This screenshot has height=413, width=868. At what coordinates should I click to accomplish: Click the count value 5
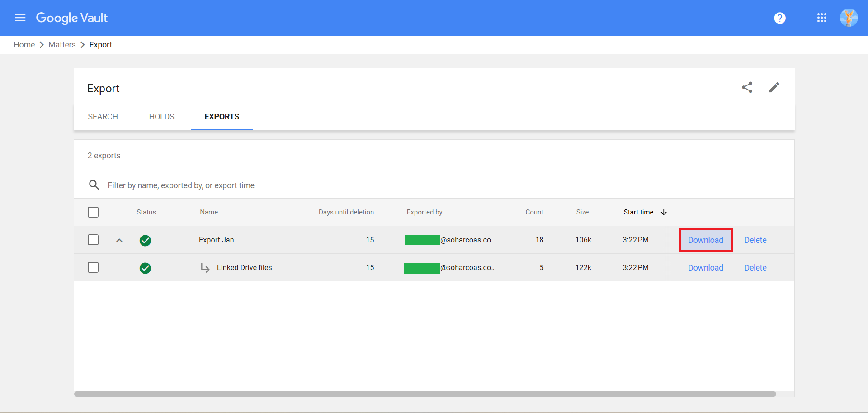[542, 267]
